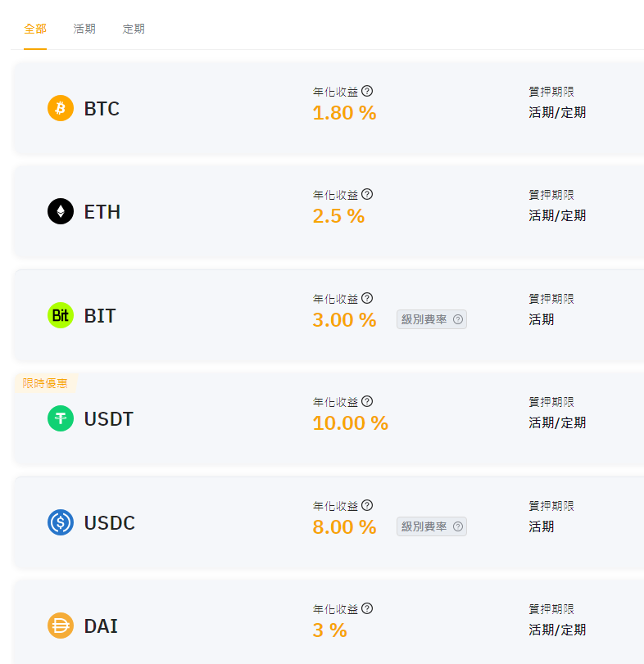
Task: Switch to the 活期 tab
Action: (x=84, y=29)
